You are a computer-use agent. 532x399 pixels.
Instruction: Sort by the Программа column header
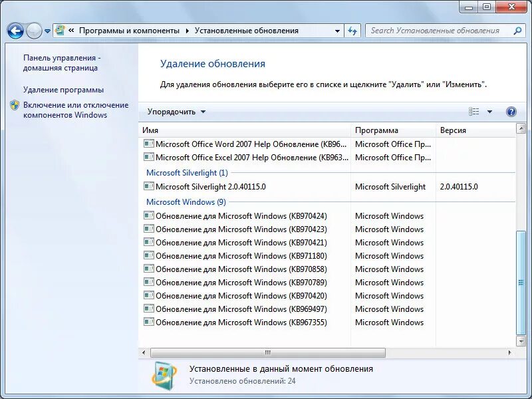click(x=393, y=130)
